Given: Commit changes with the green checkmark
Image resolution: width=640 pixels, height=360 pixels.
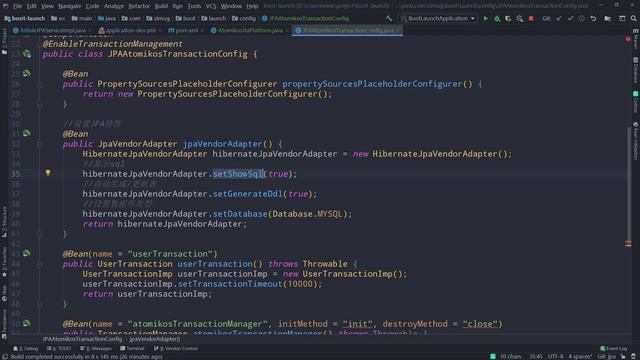Looking at the screenshot, I should click(570, 18).
